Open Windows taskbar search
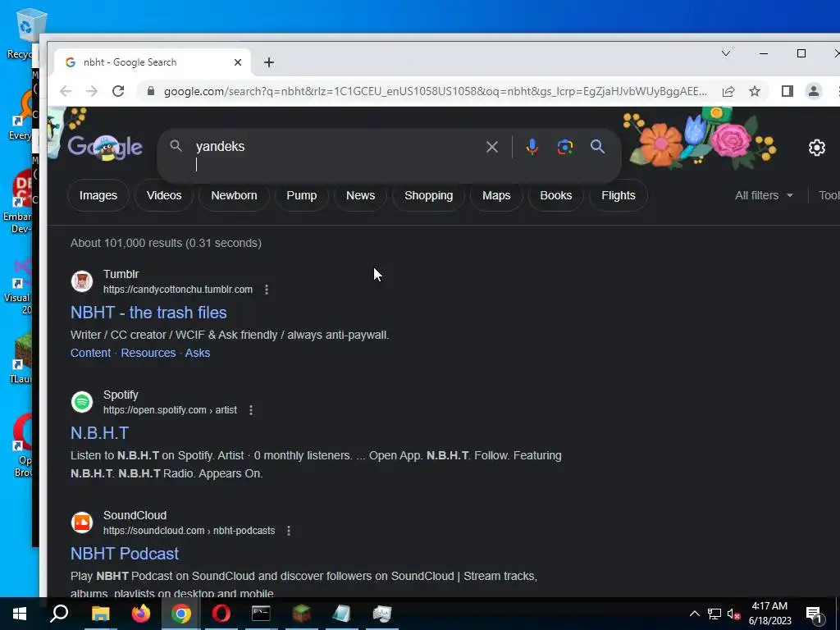 click(59, 614)
